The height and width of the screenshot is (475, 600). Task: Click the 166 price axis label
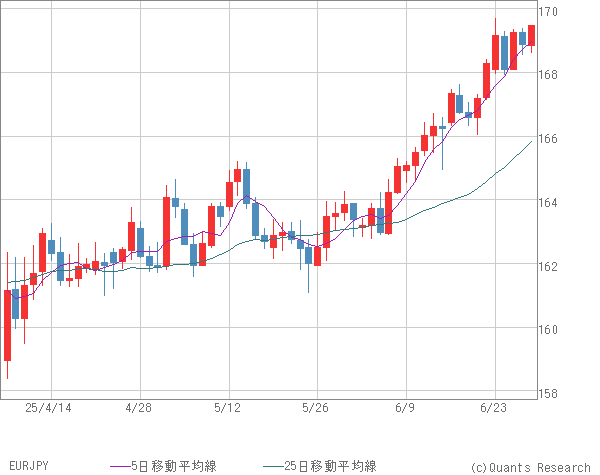[x=548, y=138]
